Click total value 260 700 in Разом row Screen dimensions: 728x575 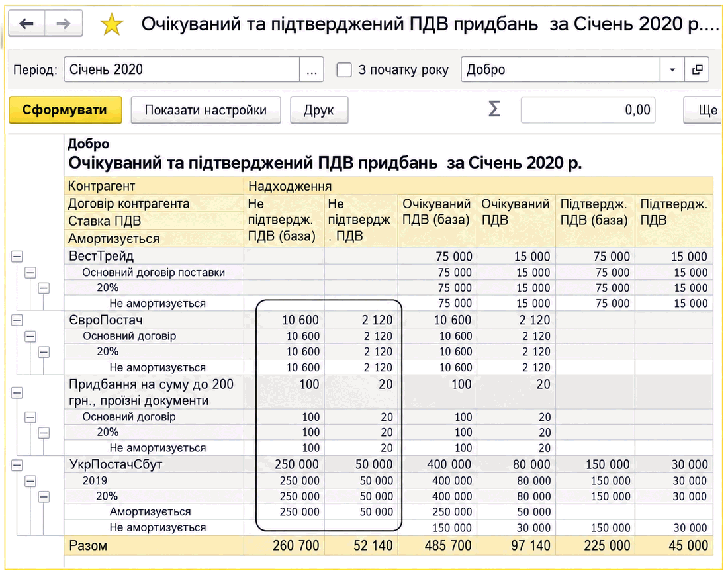point(296,545)
